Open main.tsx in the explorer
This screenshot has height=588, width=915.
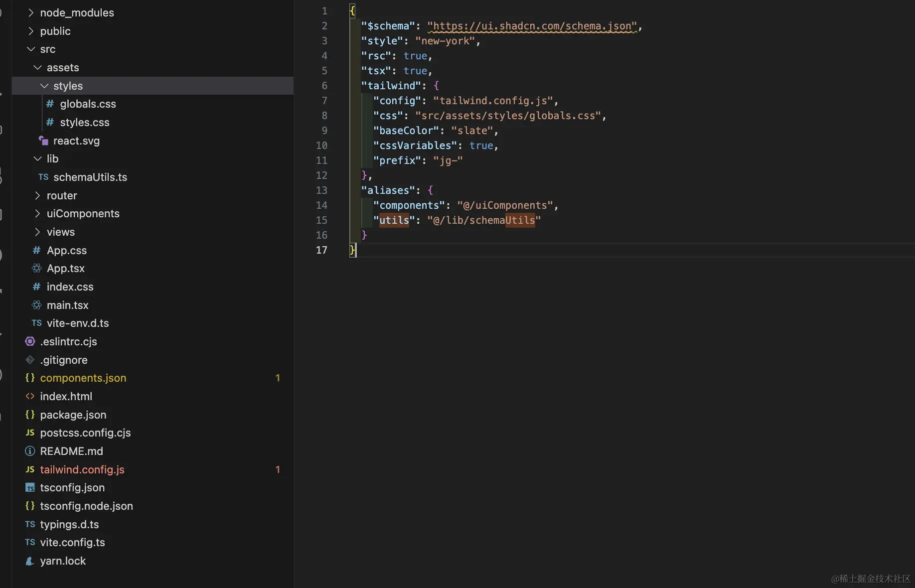(68, 305)
